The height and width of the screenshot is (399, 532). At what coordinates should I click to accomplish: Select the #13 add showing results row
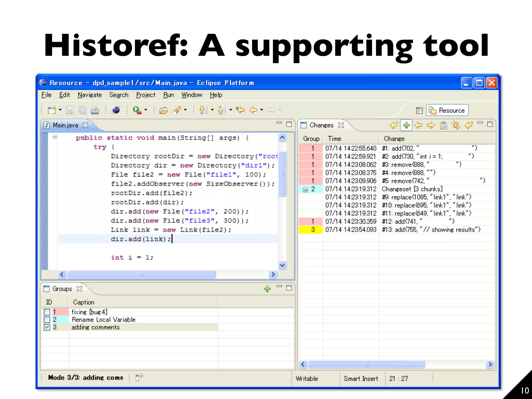click(x=396, y=230)
